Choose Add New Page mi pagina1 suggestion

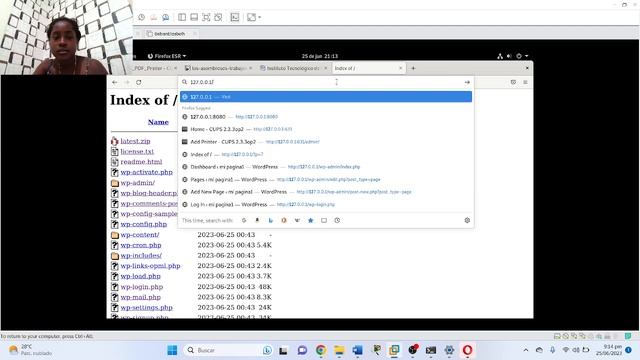[x=326, y=192]
